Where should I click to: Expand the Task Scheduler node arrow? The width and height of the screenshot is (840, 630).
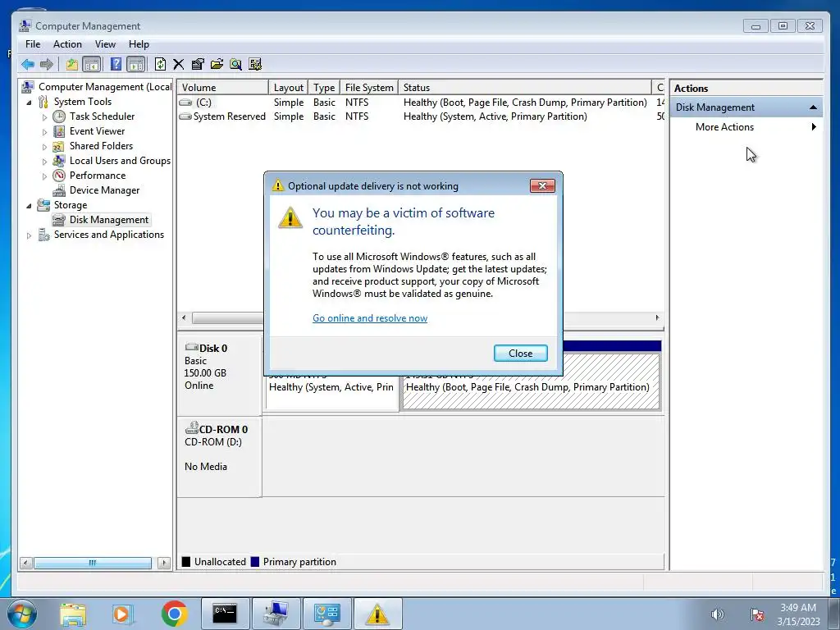point(44,116)
